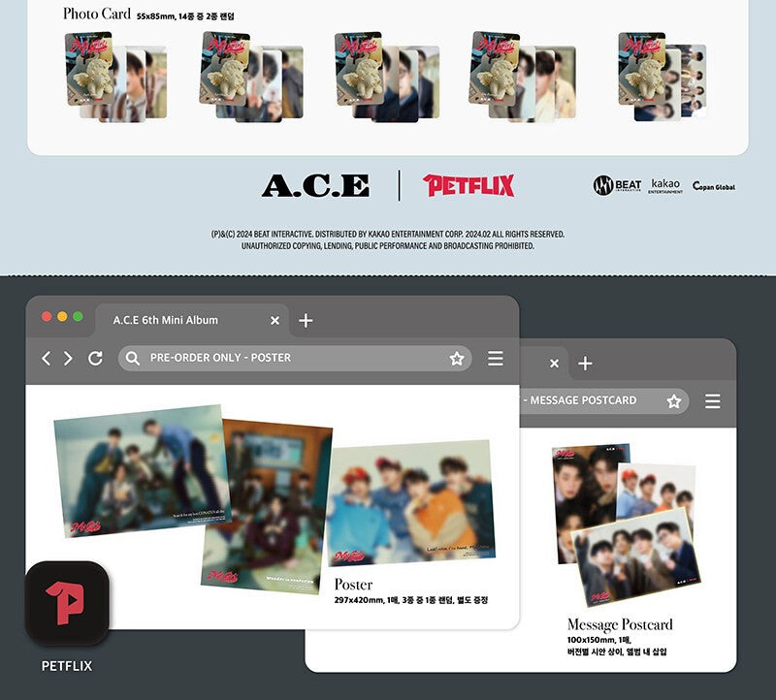776x700 pixels.
Task: Click the gold-bordered message postcard
Action: [637, 557]
